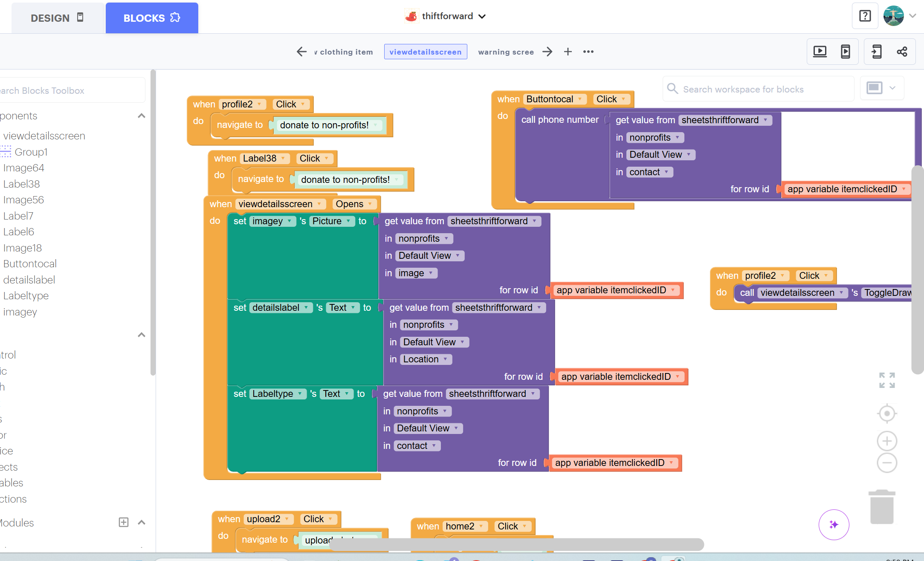This screenshot has height=561, width=924.
Task: Click the add new screen plus icon
Action: [x=568, y=52]
